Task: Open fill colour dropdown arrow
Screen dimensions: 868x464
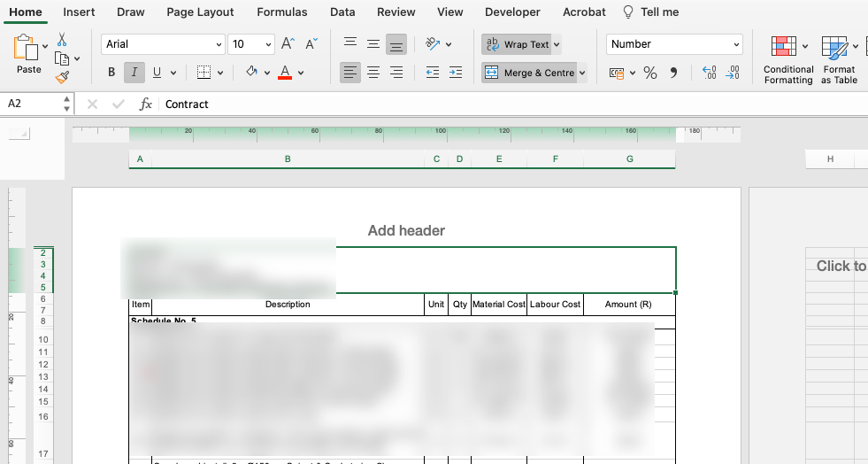Action: click(x=267, y=73)
